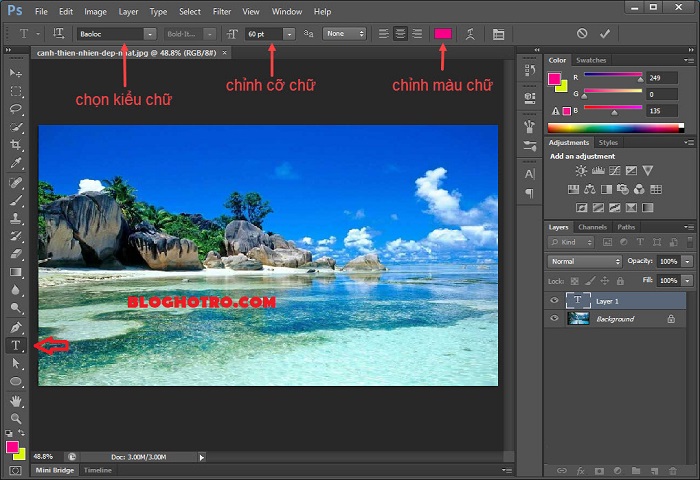Viewport: 700px width, 480px height.
Task: Add a Color Balance adjustment
Action: tap(590, 189)
